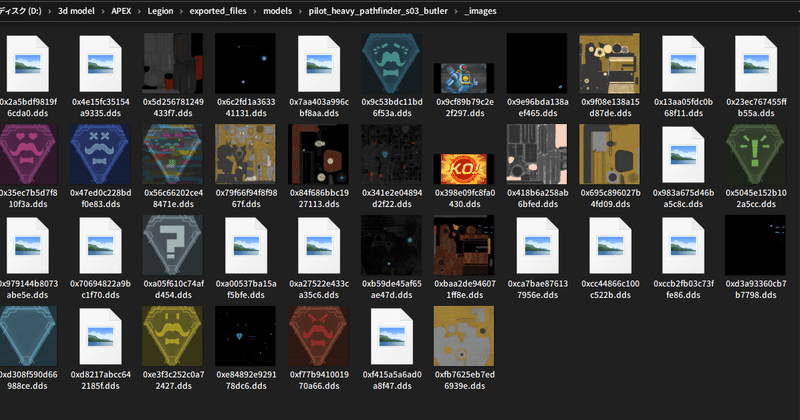
Task: Select the generic icon for 0x7aa403a996cbf8aa.dds
Action: [x=319, y=63]
